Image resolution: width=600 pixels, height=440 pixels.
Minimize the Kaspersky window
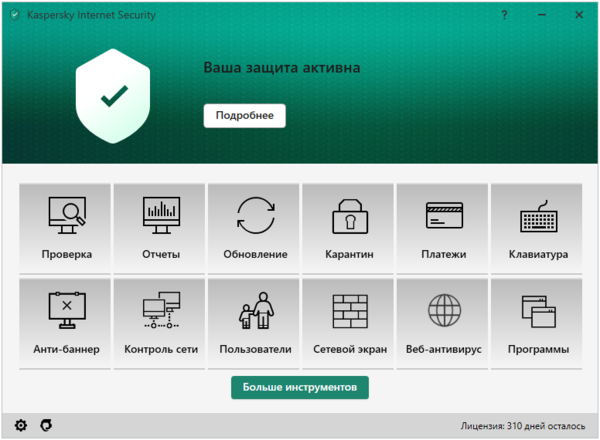click(x=542, y=15)
